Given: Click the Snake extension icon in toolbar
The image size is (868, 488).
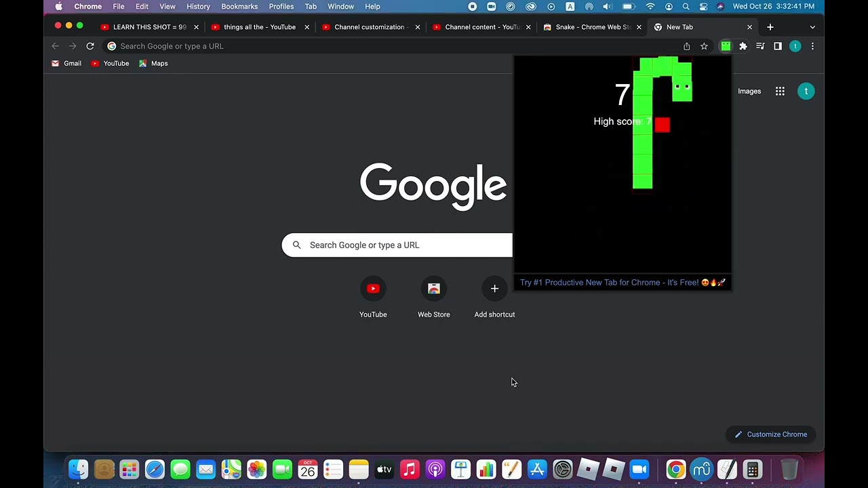Looking at the screenshot, I should click(x=726, y=46).
